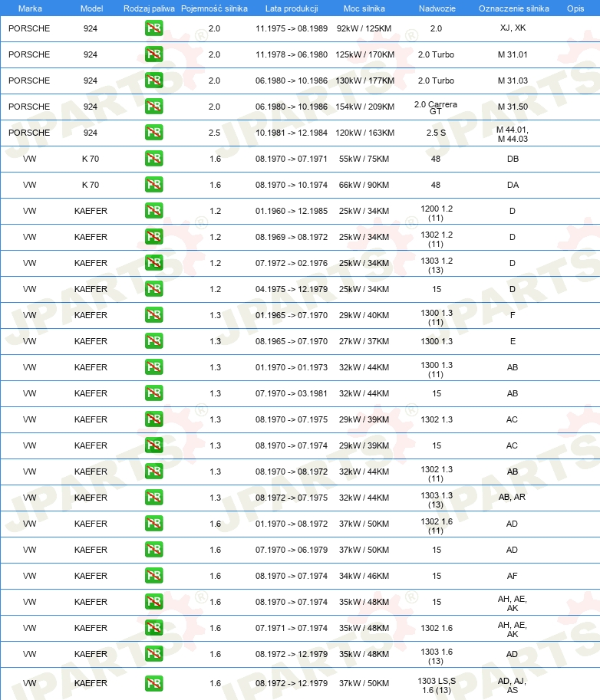Select the '130kW / 177KM' power cell
Screen dimensions: 600x700
[364, 81]
